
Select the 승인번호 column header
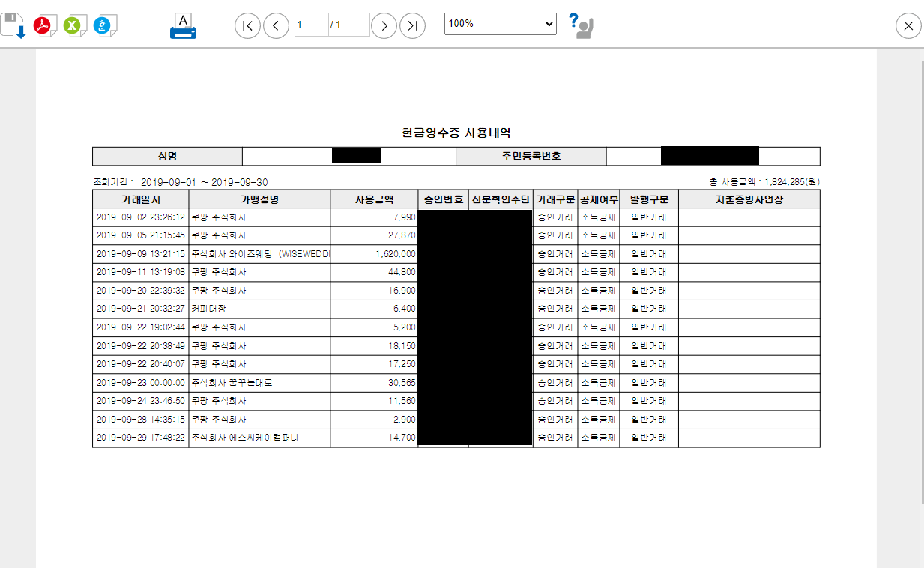pyautogui.click(x=443, y=199)
